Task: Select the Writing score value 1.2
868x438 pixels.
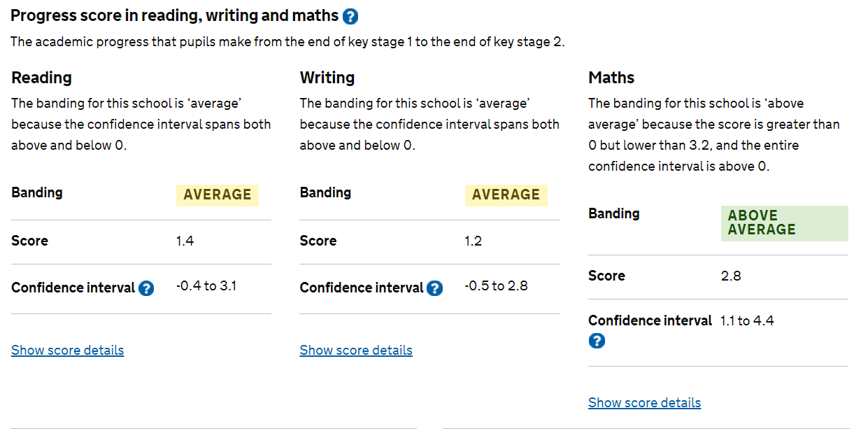Action: pyautogui.click(x=474, y=241)
